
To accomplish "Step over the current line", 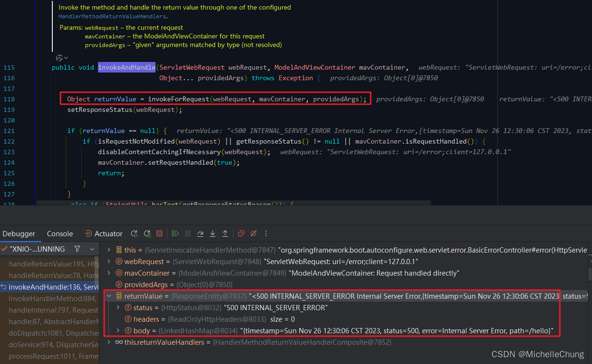I will coord(200,234).
